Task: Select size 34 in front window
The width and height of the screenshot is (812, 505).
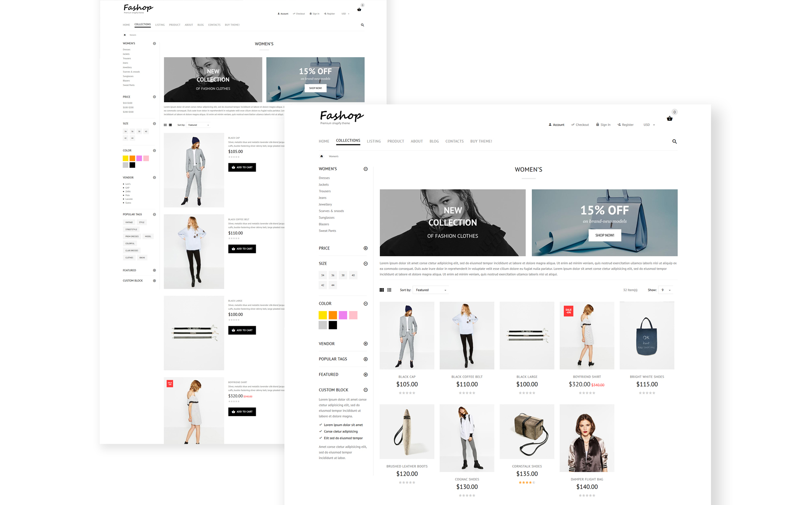Action: tap(323, 275)
